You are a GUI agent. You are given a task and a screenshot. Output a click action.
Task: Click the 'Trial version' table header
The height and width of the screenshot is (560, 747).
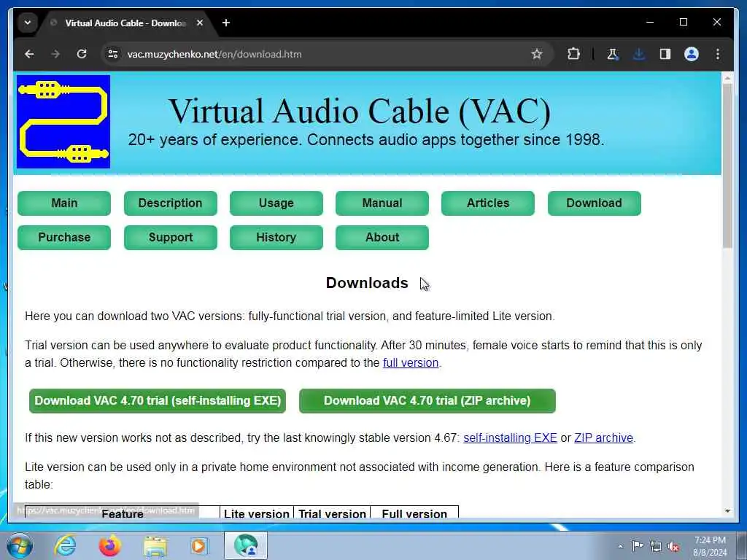[332, 513]
